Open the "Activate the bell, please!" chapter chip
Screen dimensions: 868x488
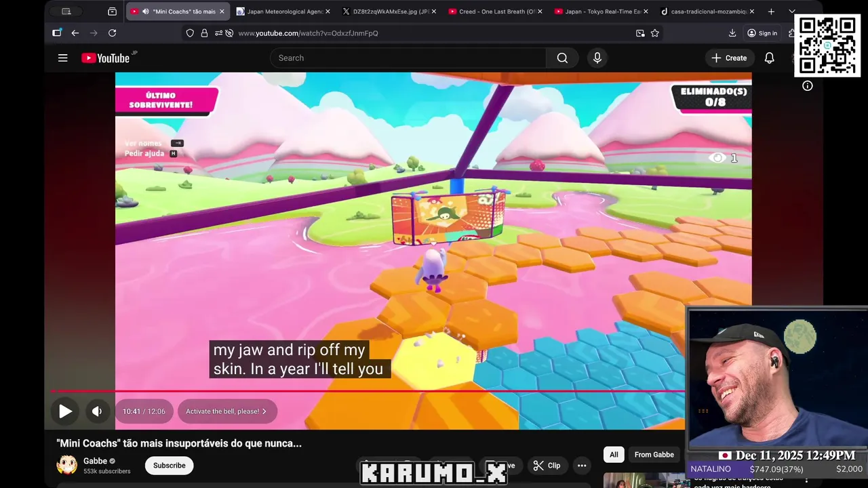coord(226,411)
